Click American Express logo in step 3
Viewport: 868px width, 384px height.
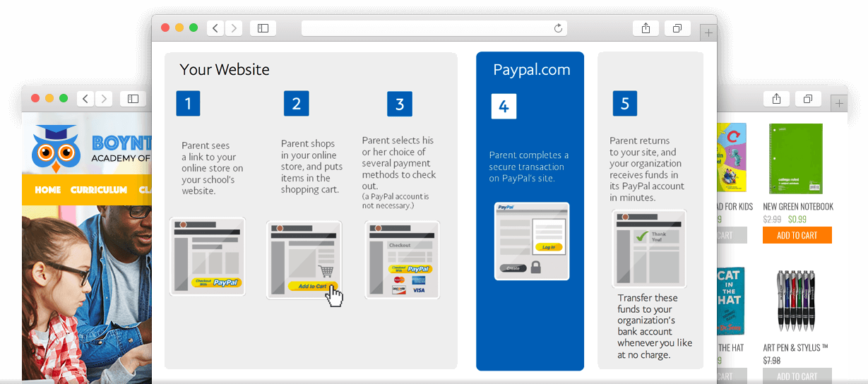pos(419,280)
